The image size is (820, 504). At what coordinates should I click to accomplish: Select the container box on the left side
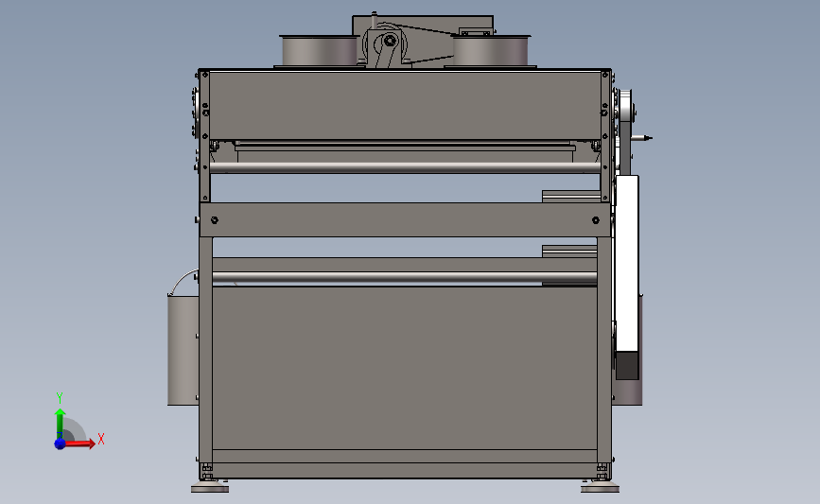coord(183,350)
